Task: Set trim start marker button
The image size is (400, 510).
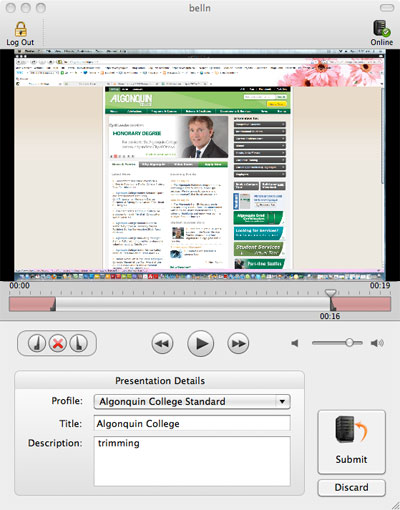Action: tap(37, 343)
